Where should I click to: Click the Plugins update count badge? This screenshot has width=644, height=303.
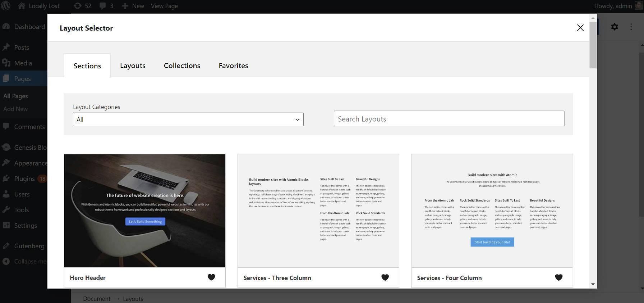[x=42, y=179]
